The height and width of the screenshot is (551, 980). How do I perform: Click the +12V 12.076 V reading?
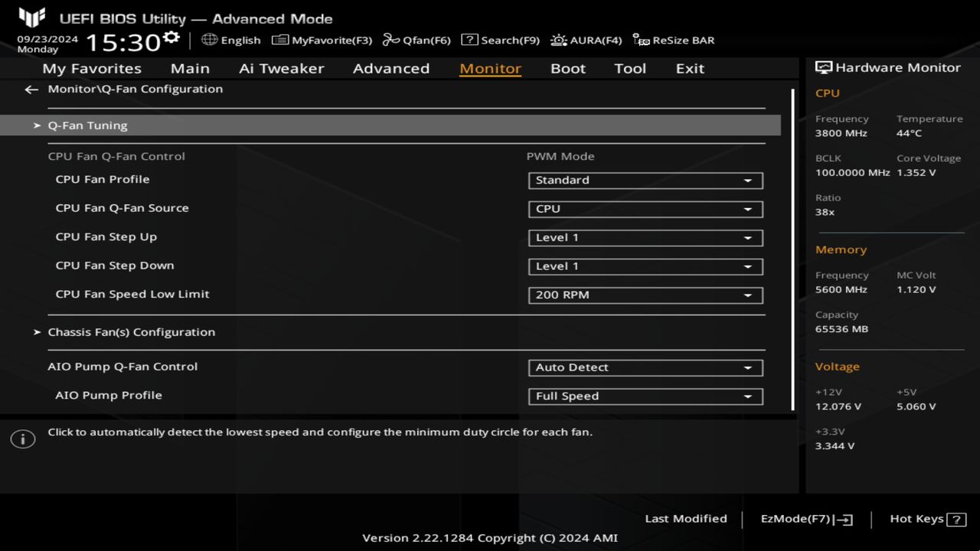click(838, 406)
